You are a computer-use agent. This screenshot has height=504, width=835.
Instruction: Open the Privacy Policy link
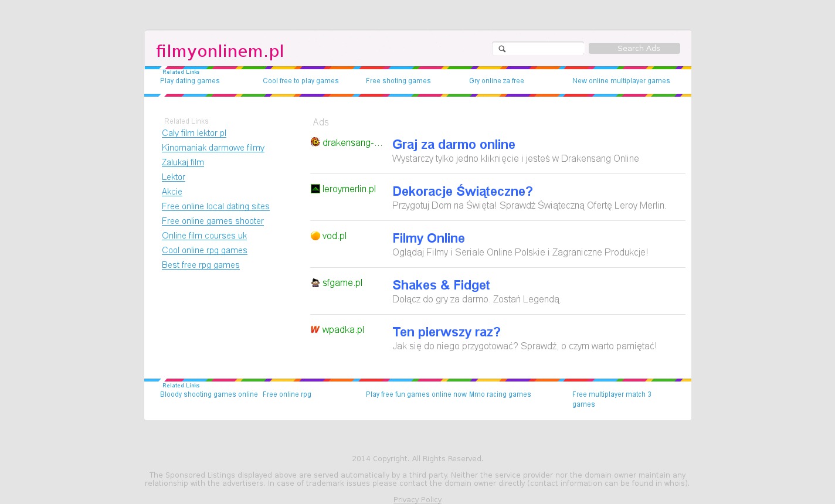(x=417, y=499)
